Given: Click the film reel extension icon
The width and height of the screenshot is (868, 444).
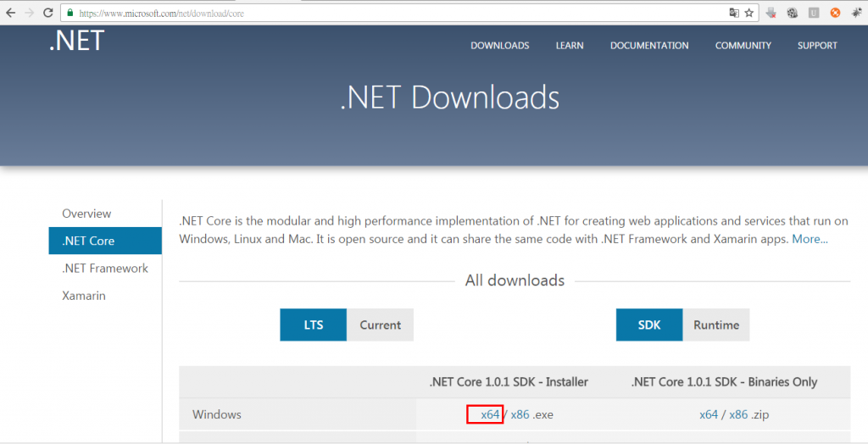Looking at the screenshot, I should pyautogui.click(x=793, y=13).
